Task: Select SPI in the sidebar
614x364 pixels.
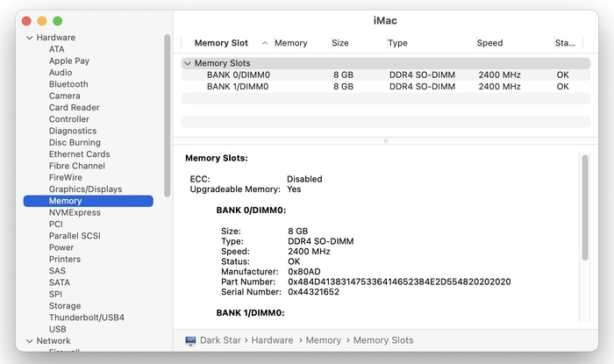Action: click(55, 295)
